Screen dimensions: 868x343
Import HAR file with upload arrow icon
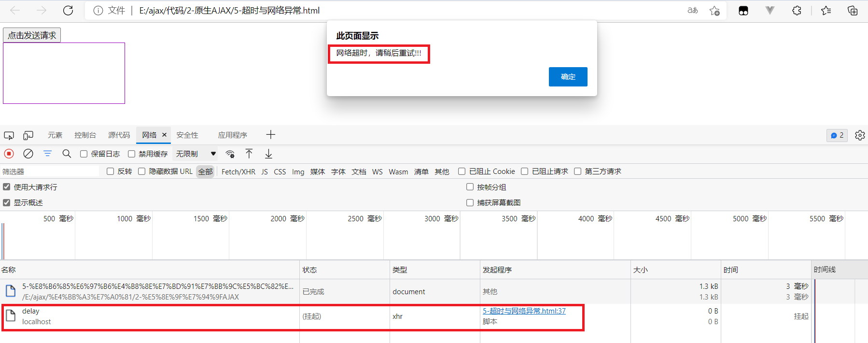pyautogui.click(x=249, y=154)
